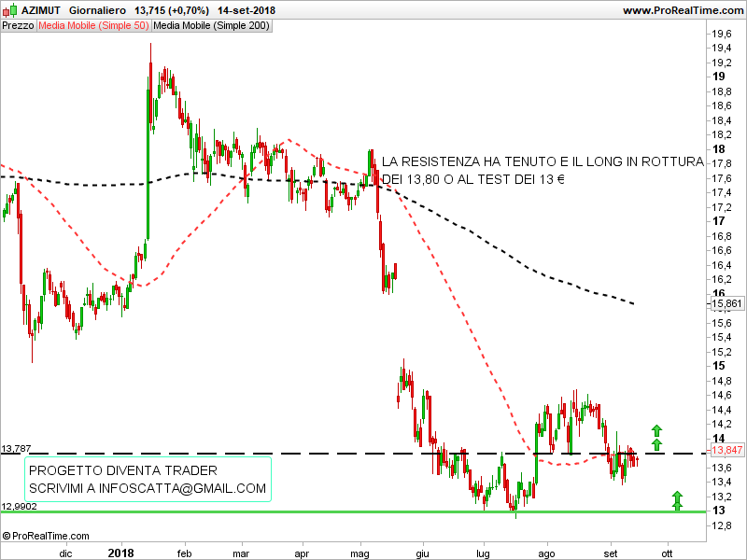The image size is (747, 560).
Task: Click the Giornaliero timeframe label
Action: pos(98,10)
